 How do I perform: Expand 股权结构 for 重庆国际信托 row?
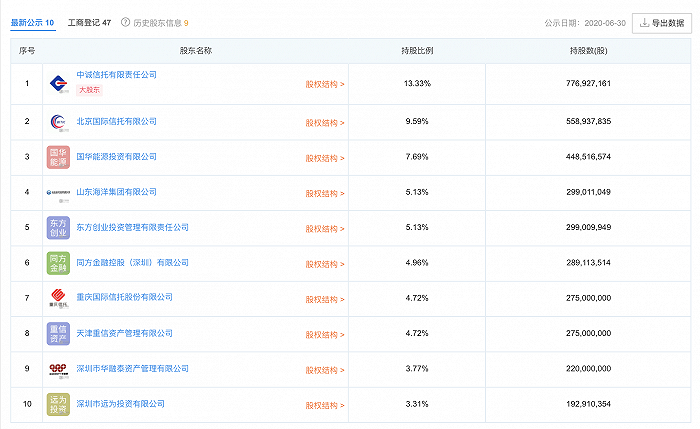[x=325, y=300]
